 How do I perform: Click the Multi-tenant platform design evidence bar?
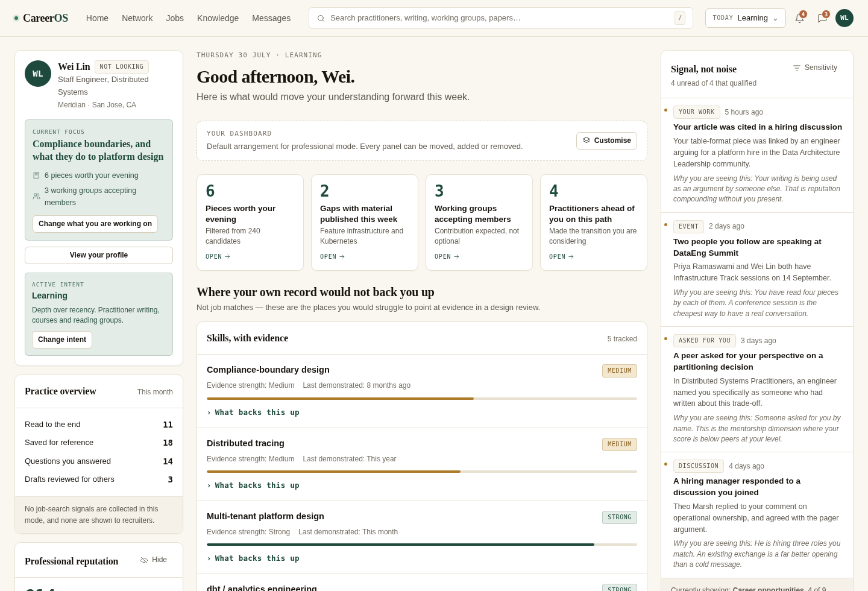pos(422,545)
